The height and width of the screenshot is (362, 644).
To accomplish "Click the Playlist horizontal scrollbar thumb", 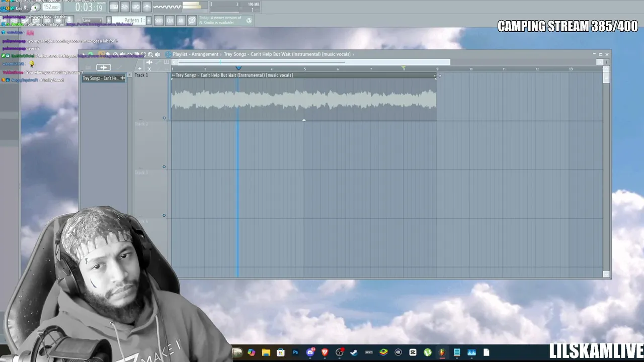I will click(314, 62).
